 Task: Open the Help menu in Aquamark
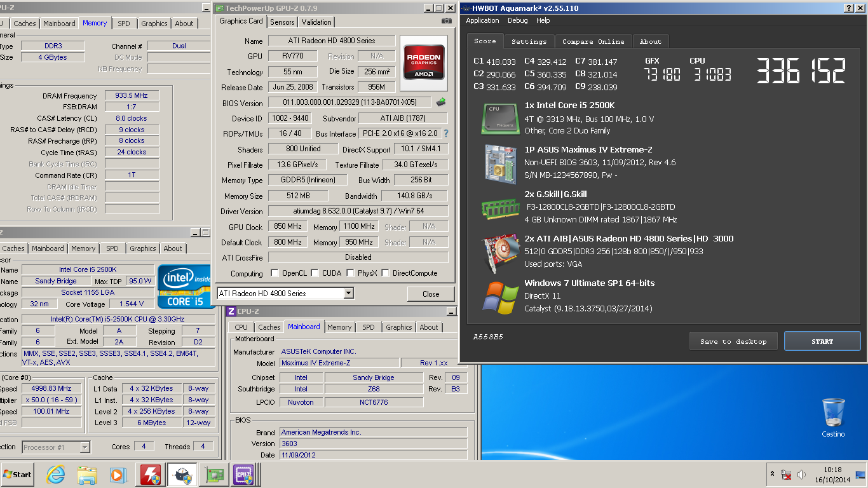(x=543, y=20)
